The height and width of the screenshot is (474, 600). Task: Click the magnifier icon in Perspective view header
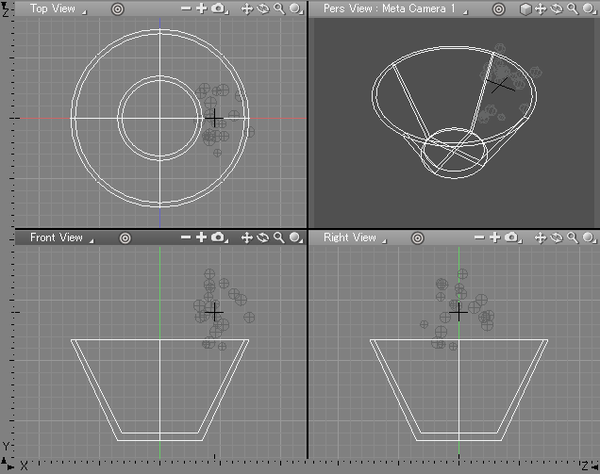(x=572, y=9)
